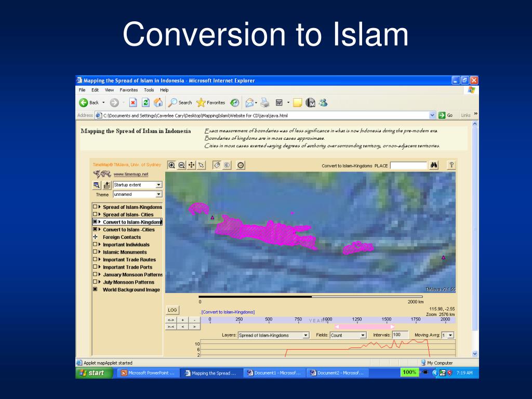Viewport: 532px width, 399px height.
Task: Open the browser Search tool
Action: coord(180,102)
